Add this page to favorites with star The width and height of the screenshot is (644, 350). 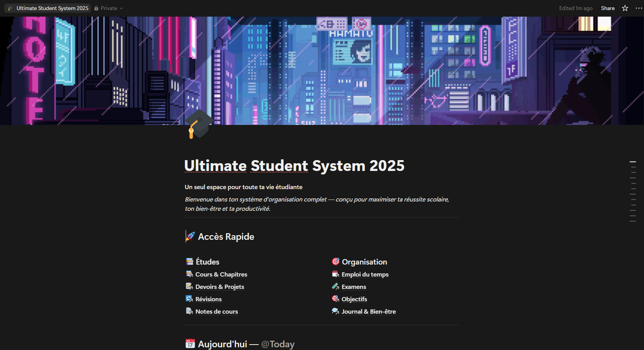pos(625,8)
